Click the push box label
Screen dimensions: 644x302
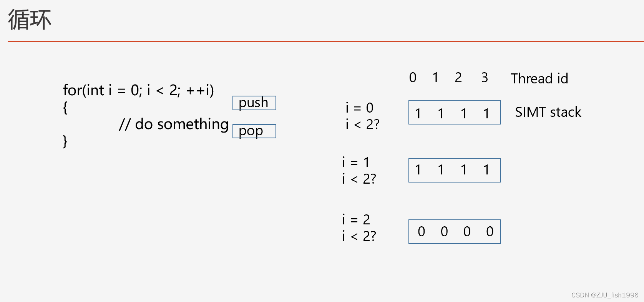click(254, 103)
